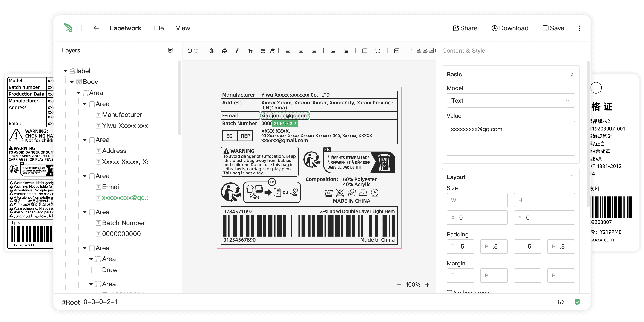Collapse the Layout section

click(572, 177)
